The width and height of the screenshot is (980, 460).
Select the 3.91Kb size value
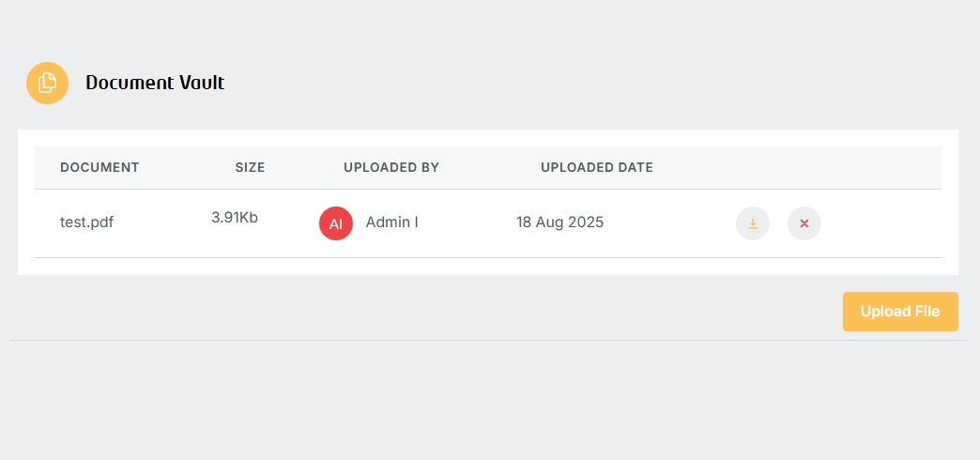(235, 218)
